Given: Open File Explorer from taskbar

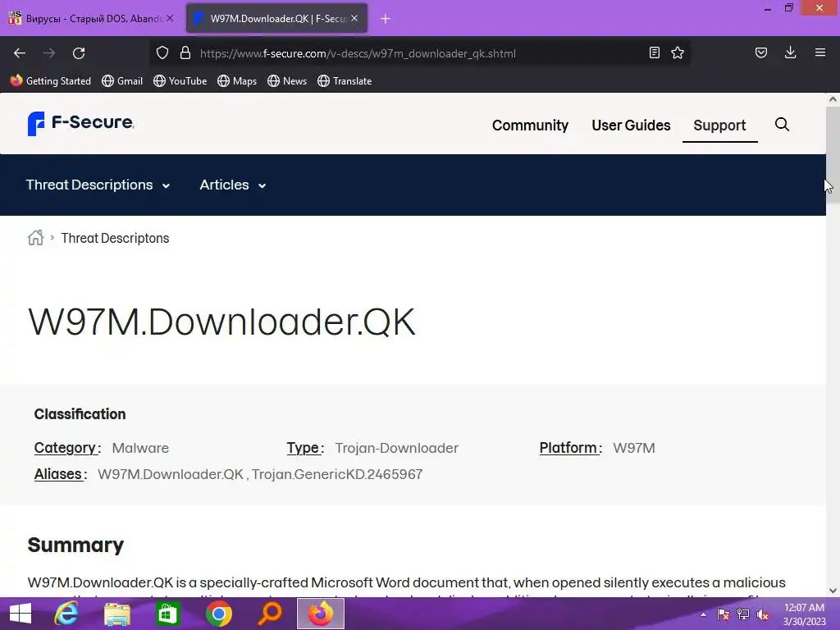Looking at the screenshot, I should coord(117,614).
